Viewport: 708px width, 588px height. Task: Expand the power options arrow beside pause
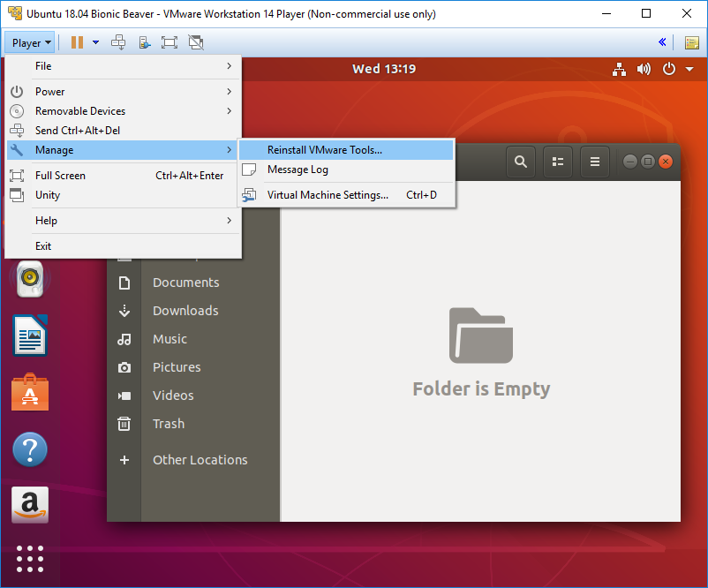95,42
